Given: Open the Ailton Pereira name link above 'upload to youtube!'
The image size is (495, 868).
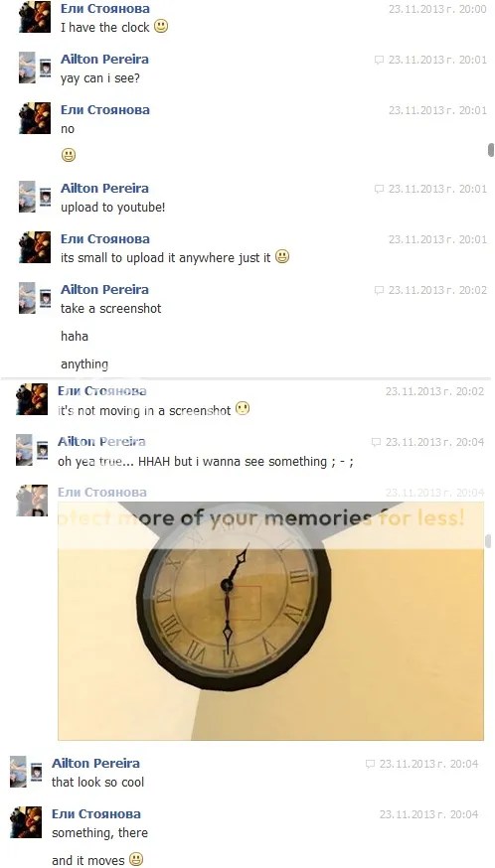Looking at the screenshot, I should pos(104,189).
